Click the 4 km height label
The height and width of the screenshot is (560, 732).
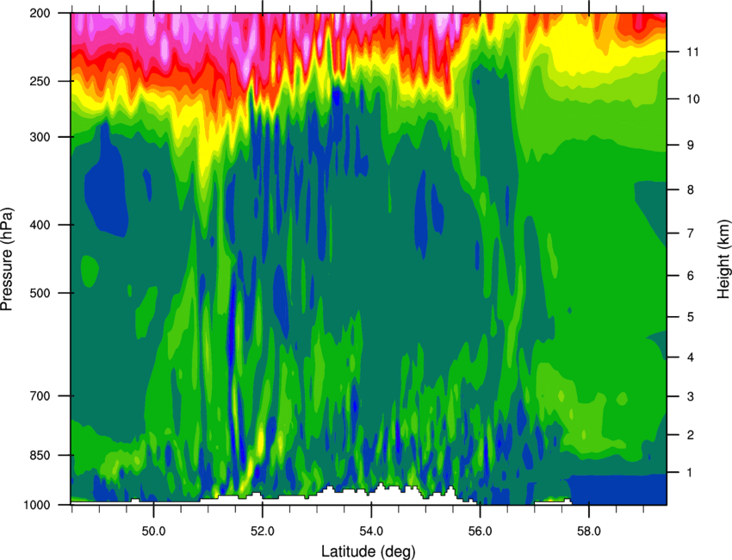tap(691, 358)
